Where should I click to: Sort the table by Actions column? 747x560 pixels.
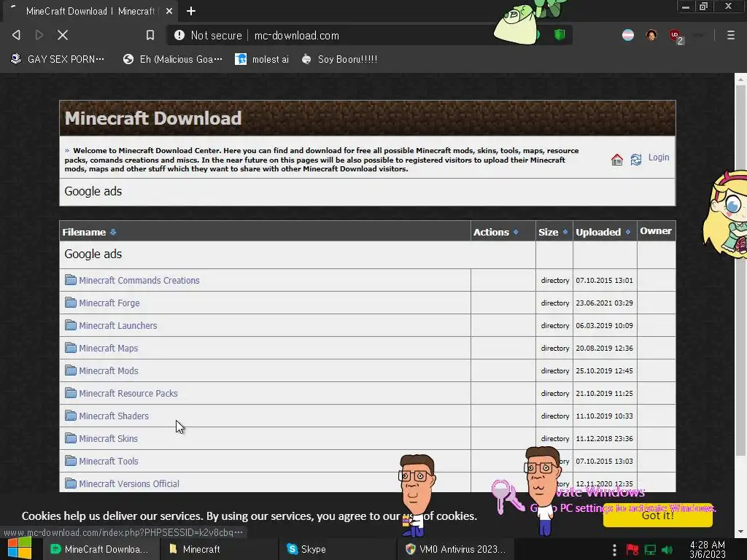click(x=495, y=232)
